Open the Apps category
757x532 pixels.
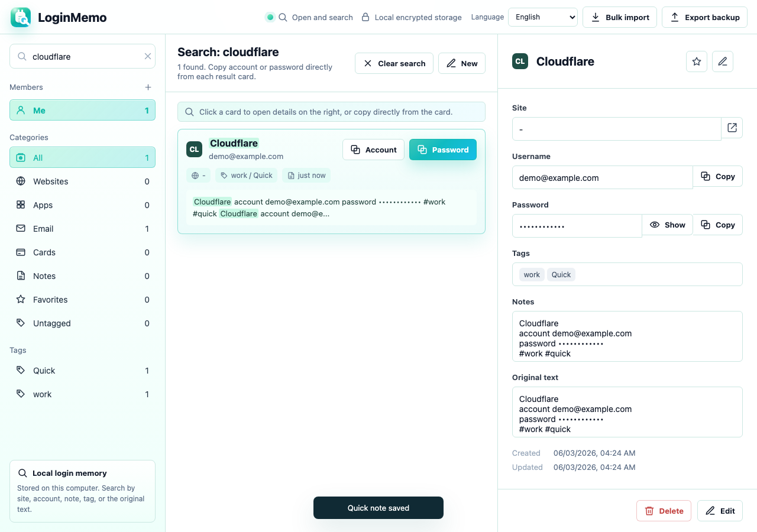coord(82,205)
